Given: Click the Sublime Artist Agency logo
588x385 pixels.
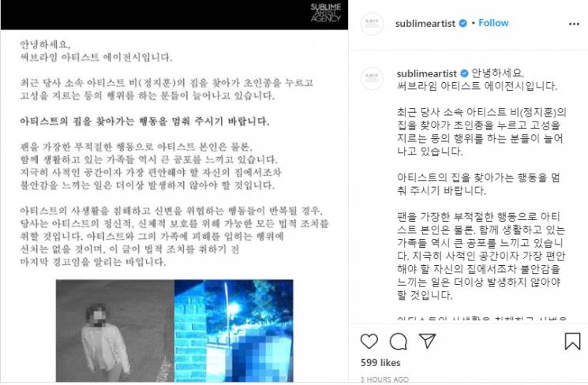Looking at the screenshot, I should (325, 13).
